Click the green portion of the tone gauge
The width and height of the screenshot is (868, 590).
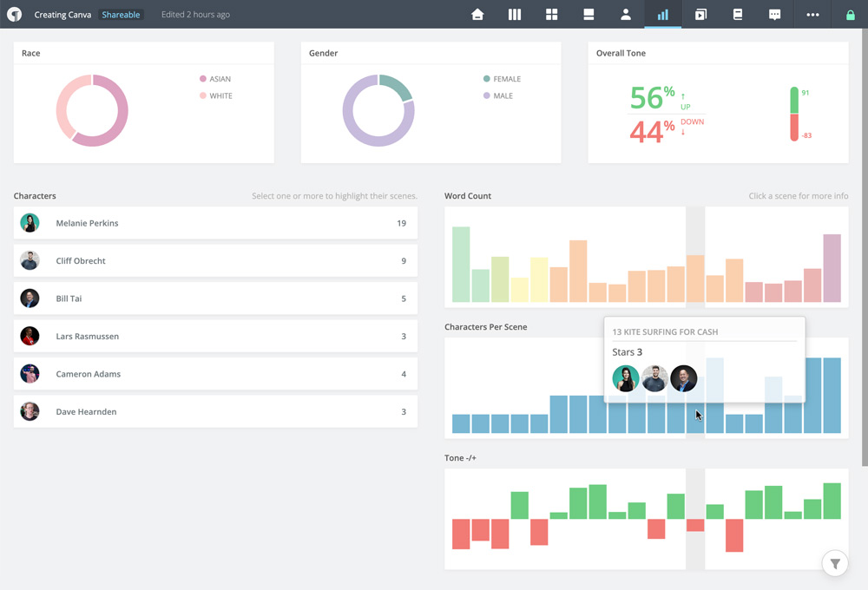(x=794, y=100)
